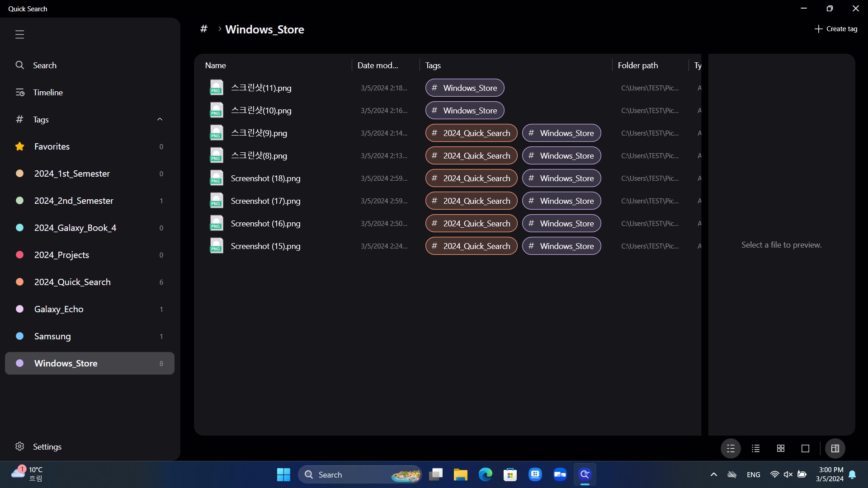Select file 스크린샷(11).png
The image size is (868, 488).
click(261, 88)
